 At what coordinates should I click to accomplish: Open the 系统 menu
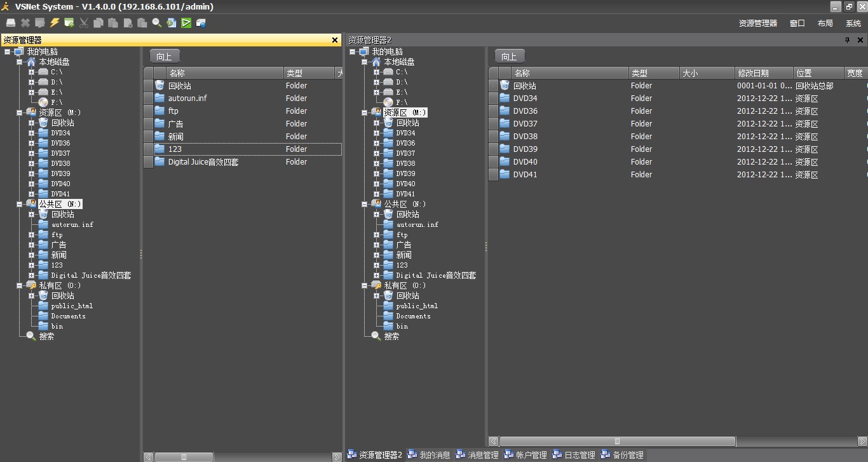pyautogui.click(x=853, y=23)
